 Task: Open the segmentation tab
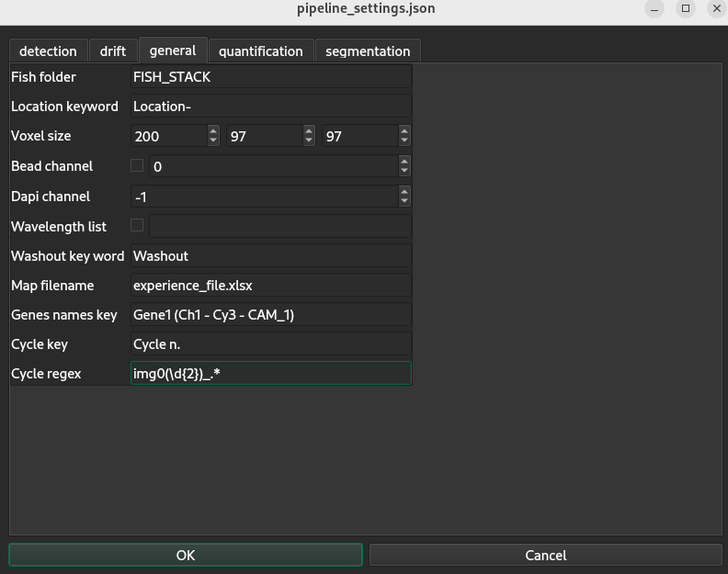(x=368, y=51)
